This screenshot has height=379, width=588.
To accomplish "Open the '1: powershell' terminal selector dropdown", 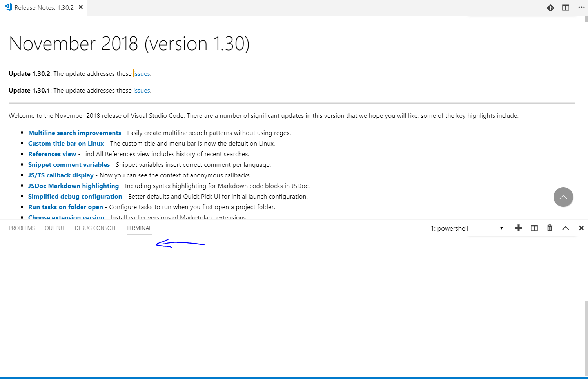I will [467, 228].
